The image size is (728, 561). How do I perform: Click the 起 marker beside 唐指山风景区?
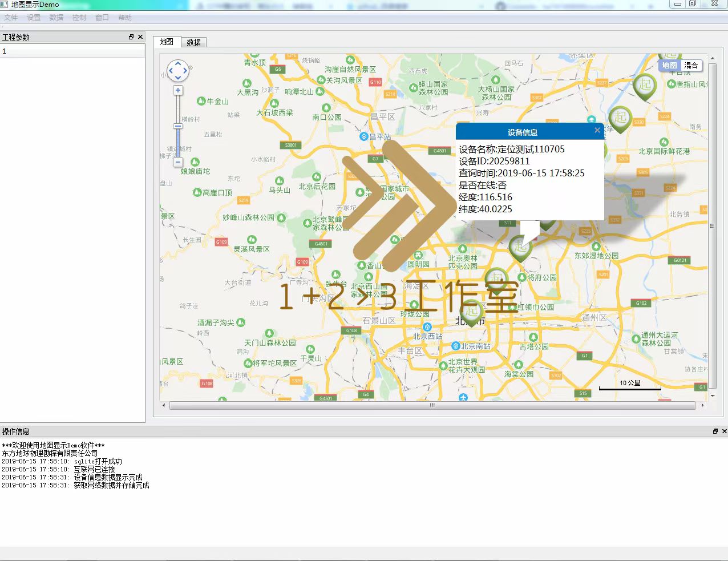point(645,87)
